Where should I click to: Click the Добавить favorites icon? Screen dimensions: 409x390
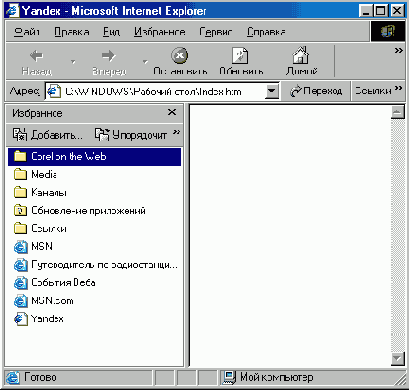pyautogui.click(x=20, y=134)
